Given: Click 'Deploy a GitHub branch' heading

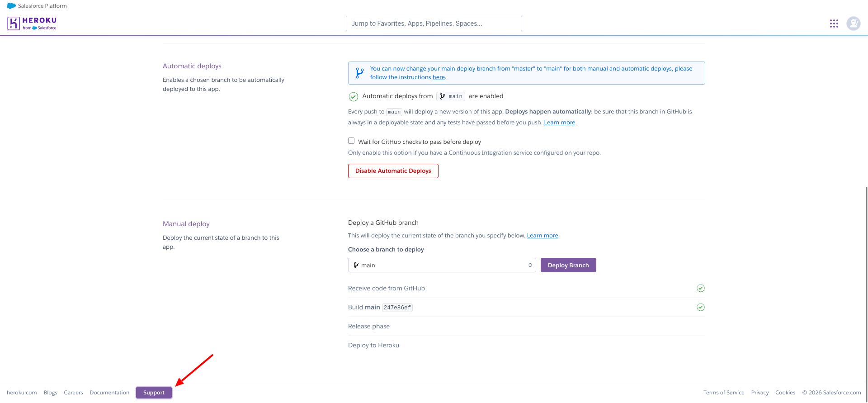Looking at the screenshot, I should click(383, 223).
